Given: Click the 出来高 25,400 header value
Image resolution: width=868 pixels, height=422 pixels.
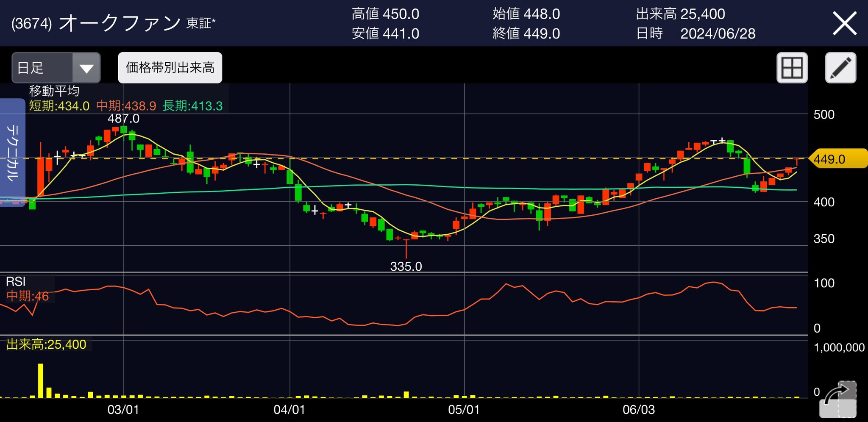Looking at the screenshot, I should 680,14.
